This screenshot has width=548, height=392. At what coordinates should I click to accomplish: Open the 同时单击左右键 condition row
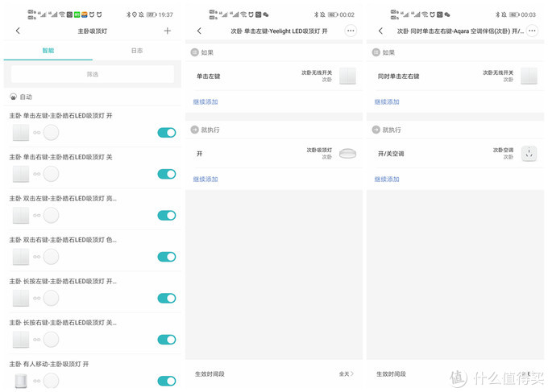[x=455, y=76]
